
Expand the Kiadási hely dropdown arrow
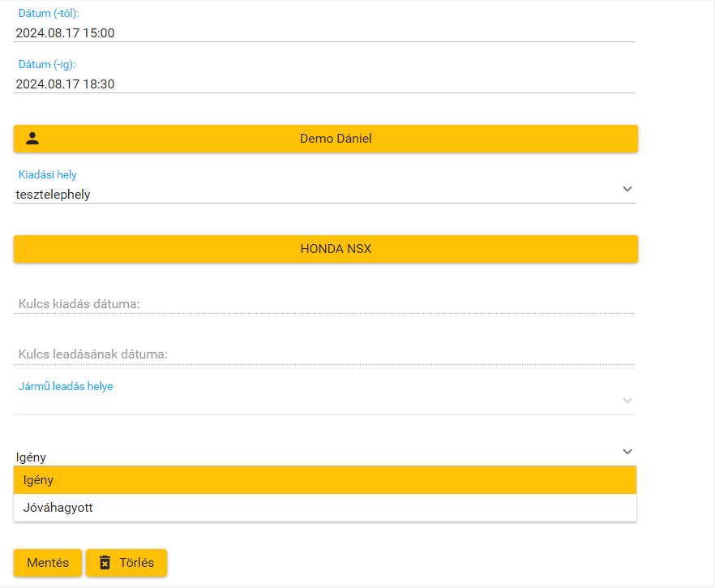click(627, 189)
